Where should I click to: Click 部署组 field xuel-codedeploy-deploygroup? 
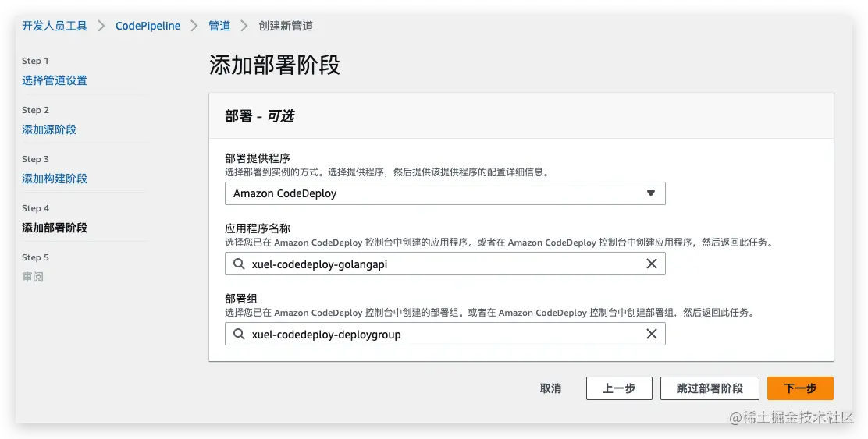pyautogui.click(x=445, y=334)
